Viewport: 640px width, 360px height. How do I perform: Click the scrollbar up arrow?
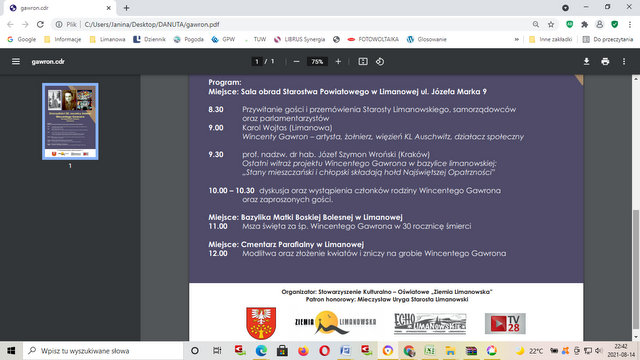636,78
